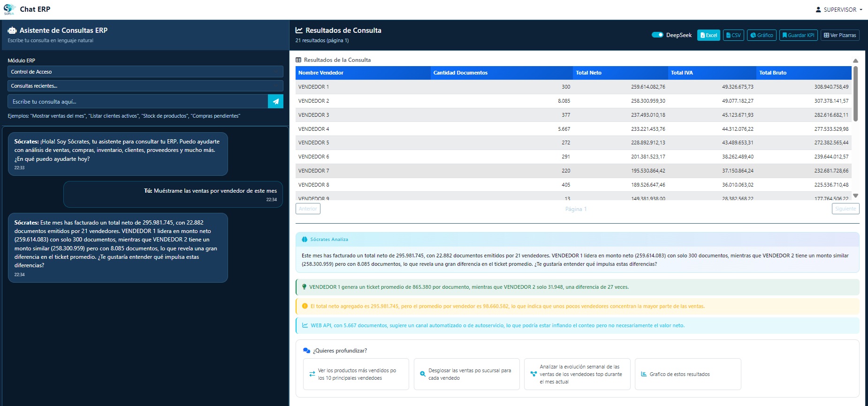Export results with the Excel button
Viewport: 868px width, 406px height.
point(708,35)
